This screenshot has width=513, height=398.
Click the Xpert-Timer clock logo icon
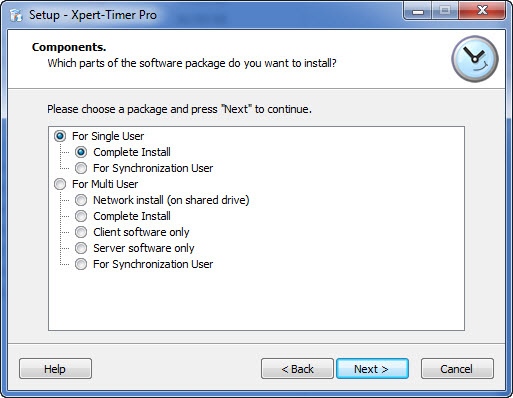(x=475, y=59)
